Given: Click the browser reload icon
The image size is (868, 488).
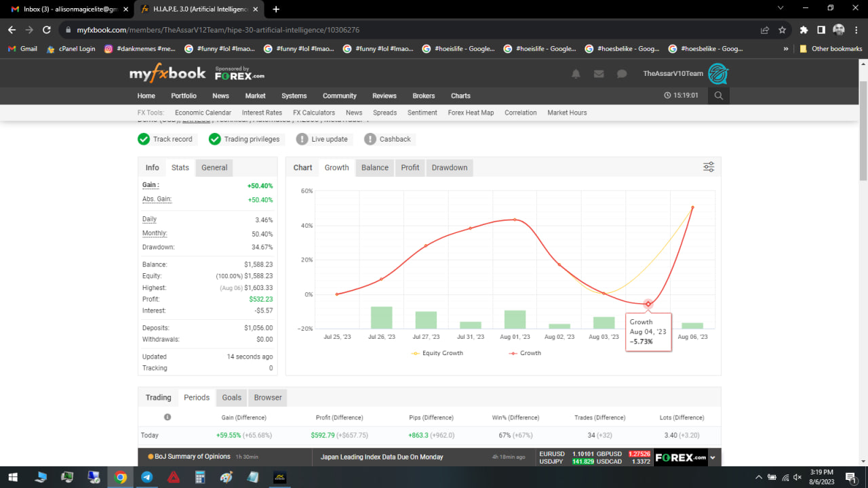Looking at the screenshot, I should tap(47, 30).
